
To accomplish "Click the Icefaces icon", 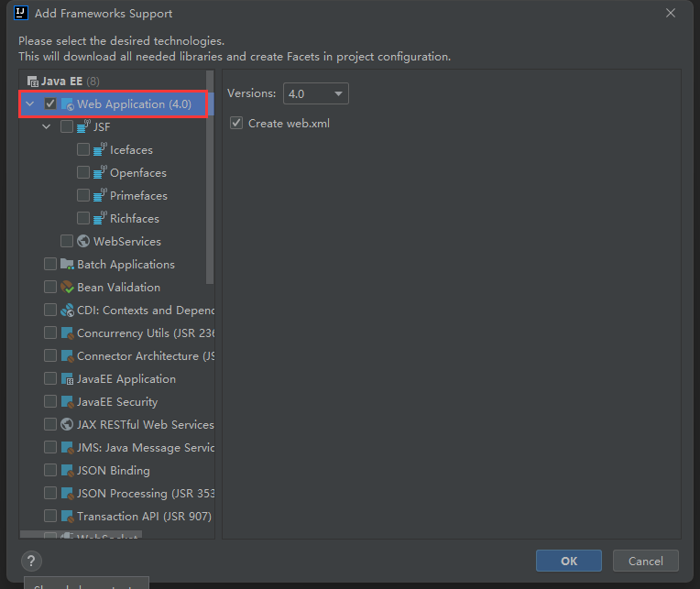I will point(100,149).
